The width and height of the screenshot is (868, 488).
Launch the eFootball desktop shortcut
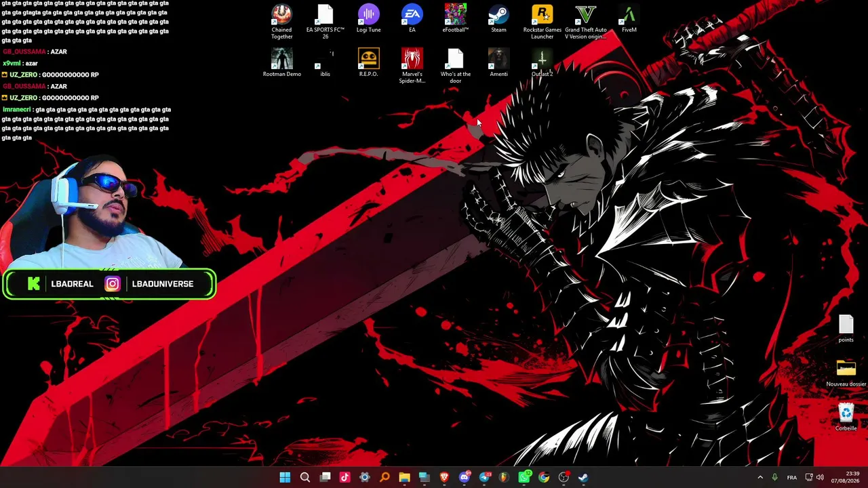point(456,18)
